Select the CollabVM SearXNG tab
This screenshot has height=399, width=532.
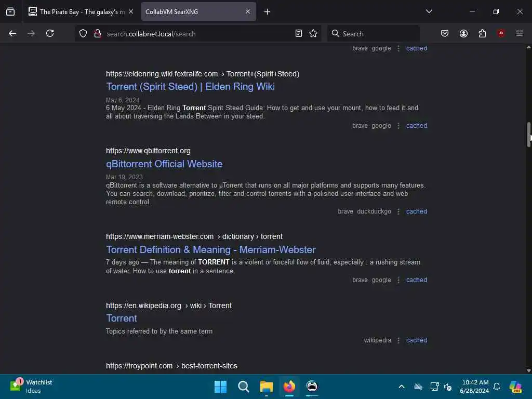coord(198,11)
